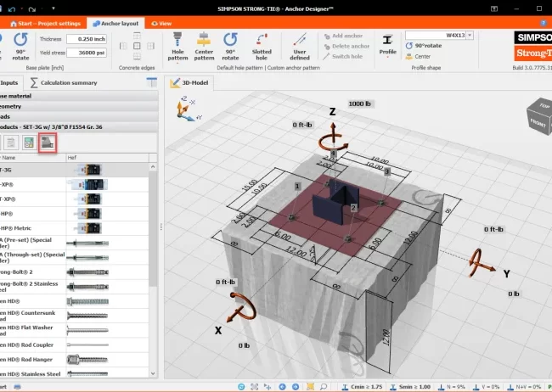Screen dimensions: 552x392
Task: Select the left concrete edge icon
Action: [123, 46]
